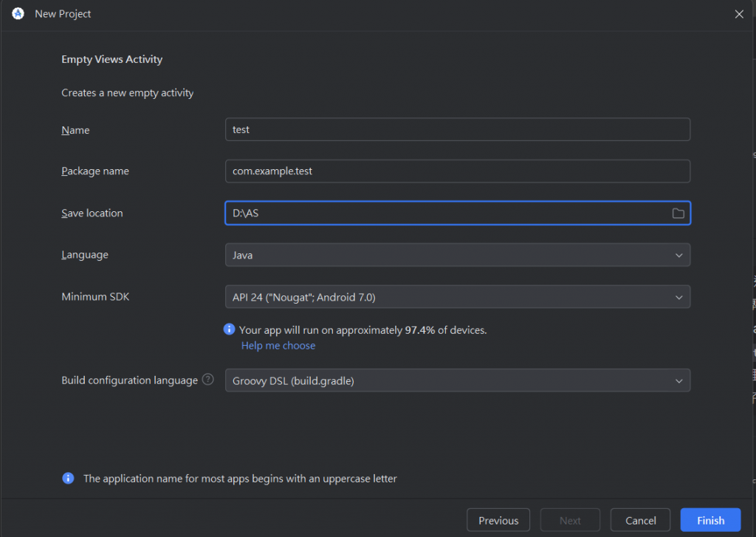
Task: Click the info icon next to uppercase letter warning
Action: [x=68, y=479]
